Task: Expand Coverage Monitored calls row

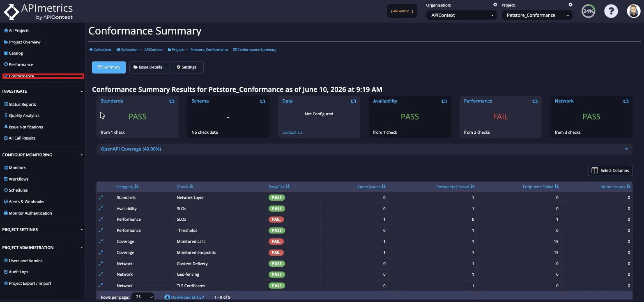Action: [101, 241]
